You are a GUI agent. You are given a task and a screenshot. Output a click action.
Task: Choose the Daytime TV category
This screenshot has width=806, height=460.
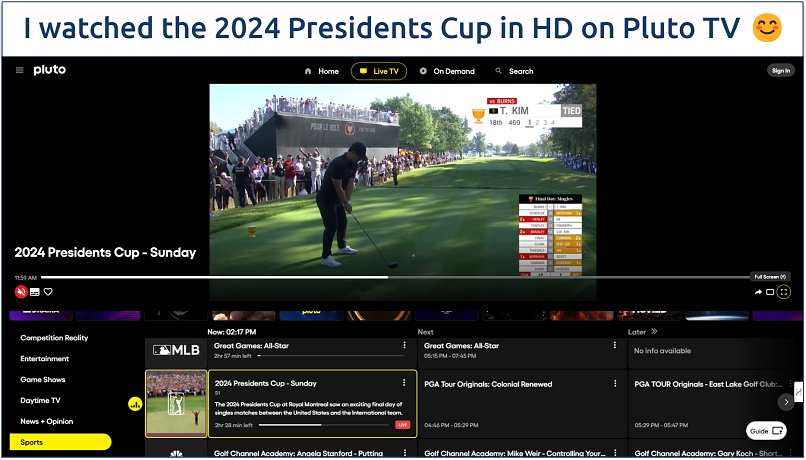40,400
